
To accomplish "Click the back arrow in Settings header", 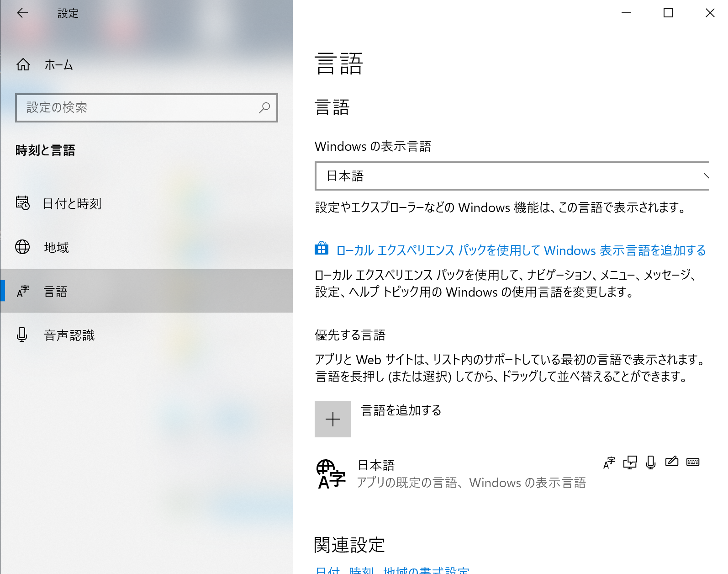I will click(x=22, y=13).
